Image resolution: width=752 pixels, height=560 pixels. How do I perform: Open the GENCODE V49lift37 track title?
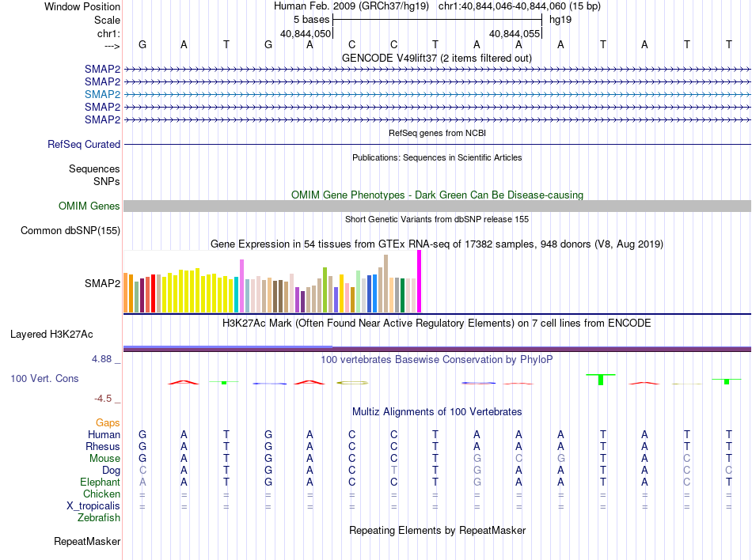(x=436, y=58)
